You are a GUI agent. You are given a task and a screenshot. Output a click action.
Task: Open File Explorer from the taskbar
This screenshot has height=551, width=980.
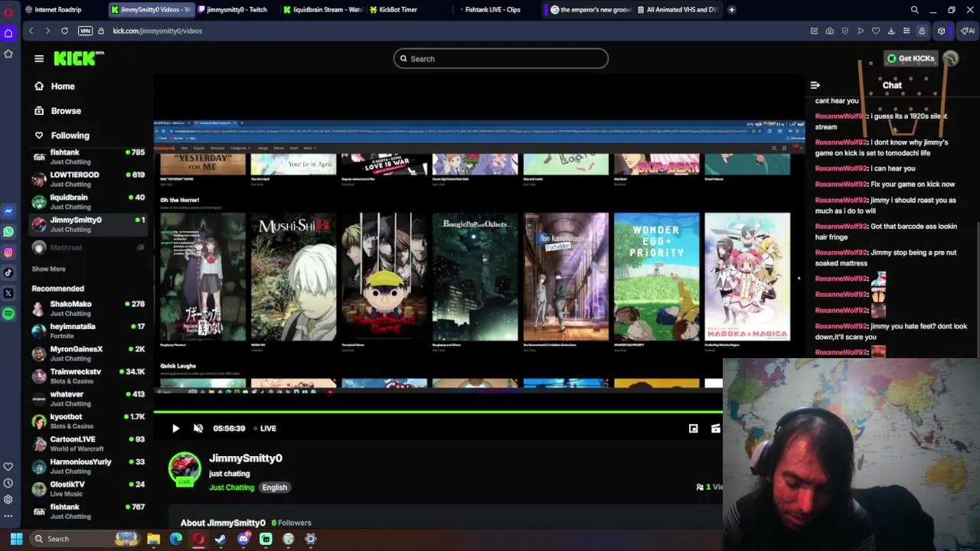pyautogui.click(x=153, y=539)
